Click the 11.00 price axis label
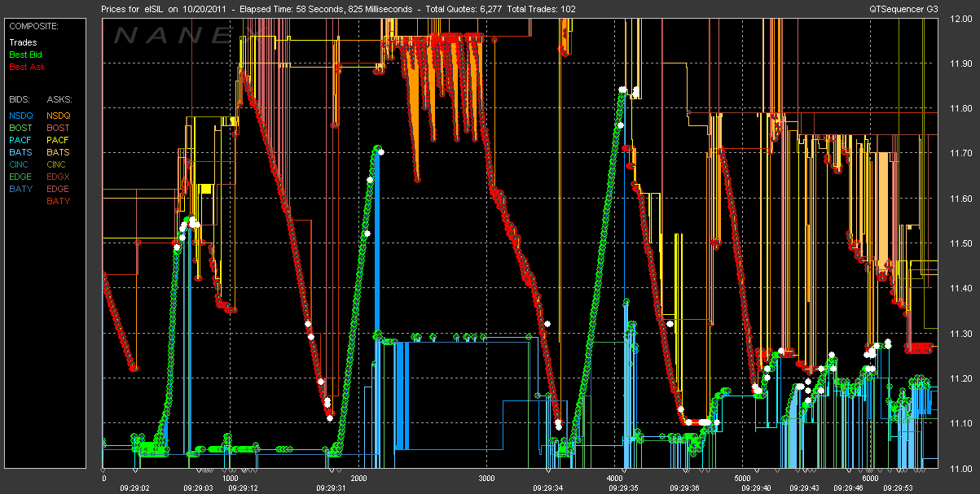Viewport: 980px width, 494px height. pyautogui.click(x=960, y=469)
